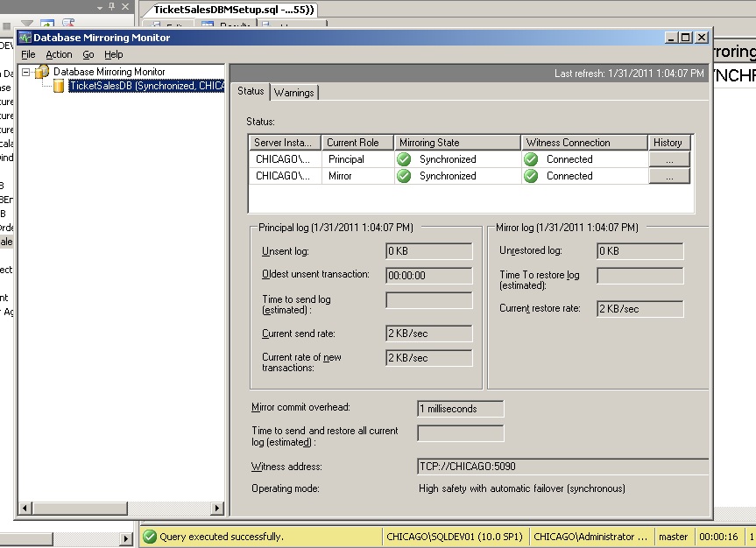Click the green check beside Principal's Synchronized state
This screenshot has height=548, width=756.
point(404,159)
